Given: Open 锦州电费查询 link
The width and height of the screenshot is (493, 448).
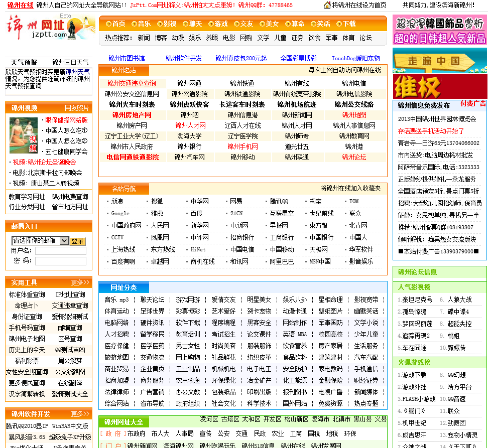Looking at the screenshot, I should (70, 197).
